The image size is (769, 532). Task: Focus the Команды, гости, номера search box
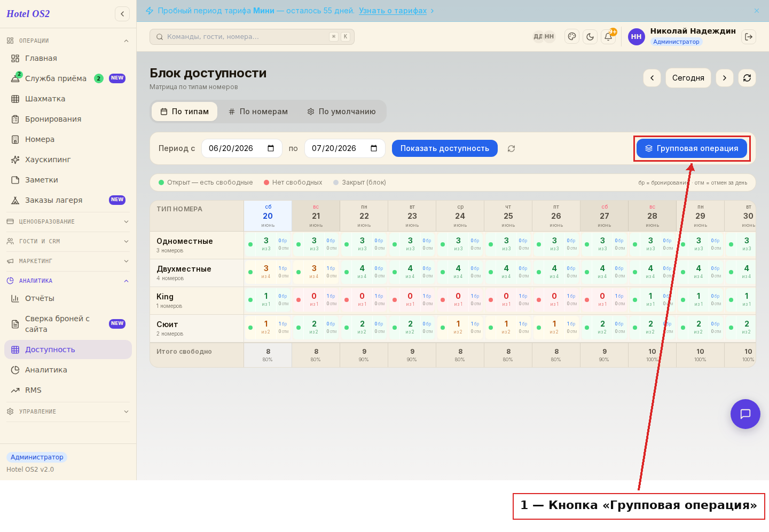(252, 37)
